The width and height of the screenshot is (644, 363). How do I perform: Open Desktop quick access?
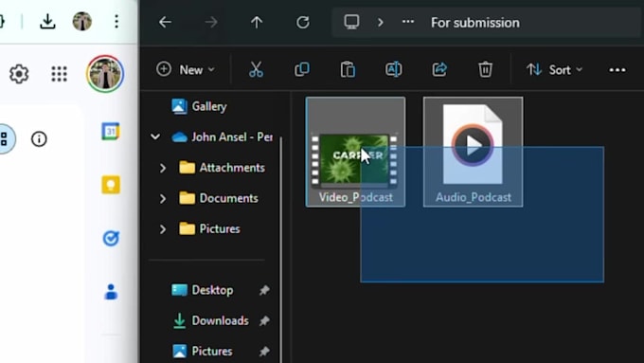click(x=203, y=290)
